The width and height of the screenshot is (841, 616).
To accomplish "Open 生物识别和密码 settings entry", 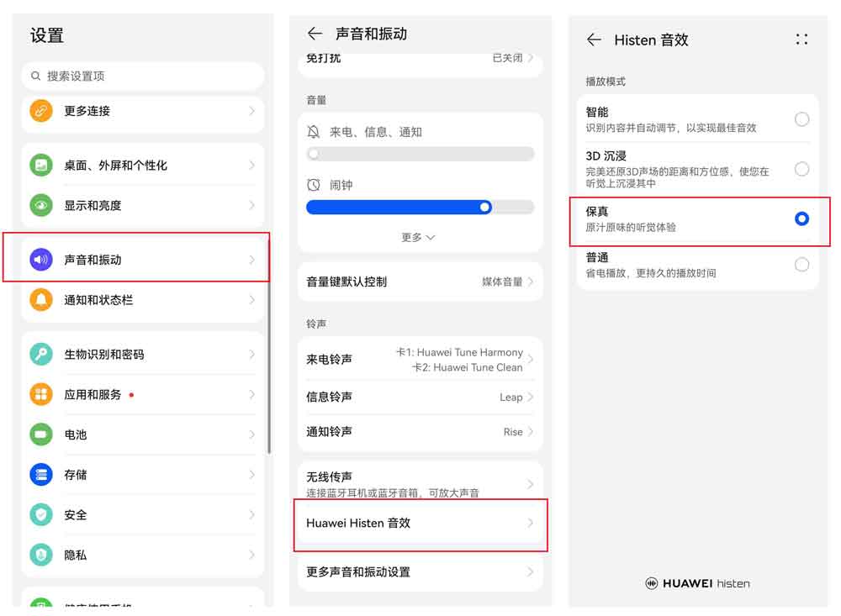I will pyautogui.click(x=143, y=355).
